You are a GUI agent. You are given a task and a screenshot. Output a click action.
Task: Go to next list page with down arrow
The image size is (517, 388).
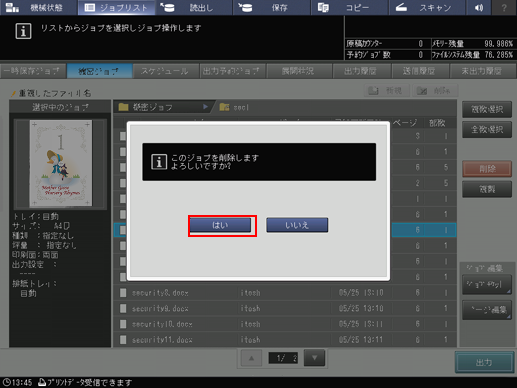[x=314, y=358]
